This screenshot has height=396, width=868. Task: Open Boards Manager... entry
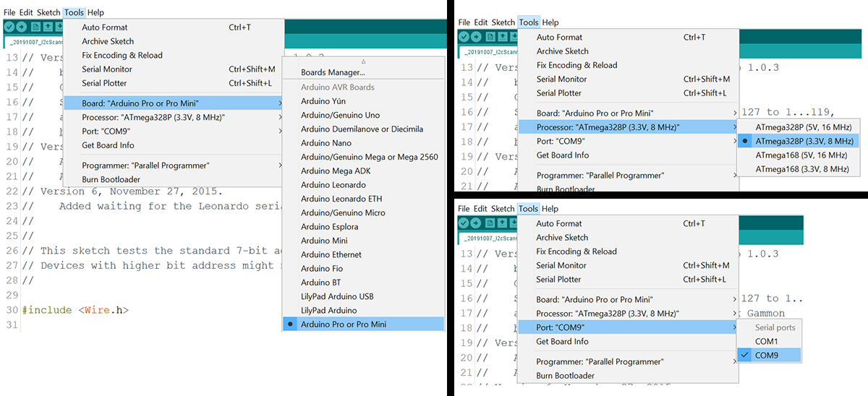coord(333,72)
